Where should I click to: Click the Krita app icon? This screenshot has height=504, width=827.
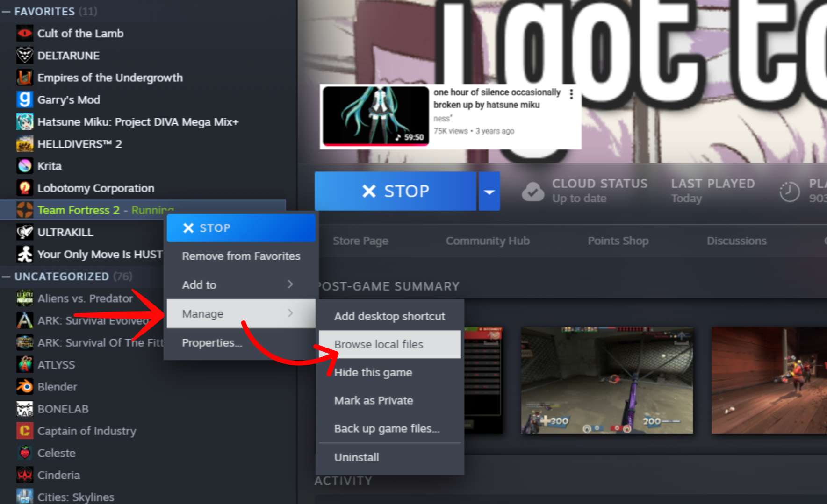25,166
